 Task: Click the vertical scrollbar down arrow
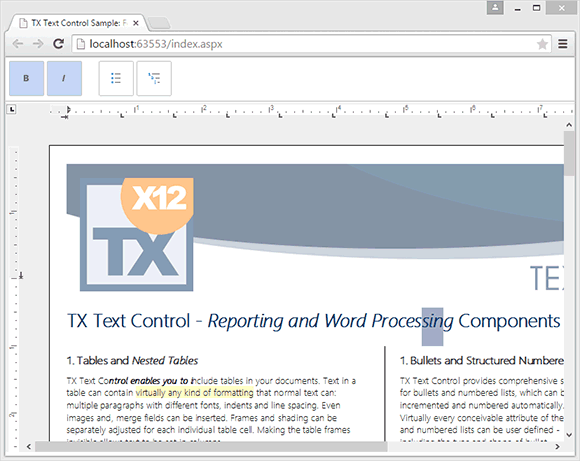tap(569, 435)
